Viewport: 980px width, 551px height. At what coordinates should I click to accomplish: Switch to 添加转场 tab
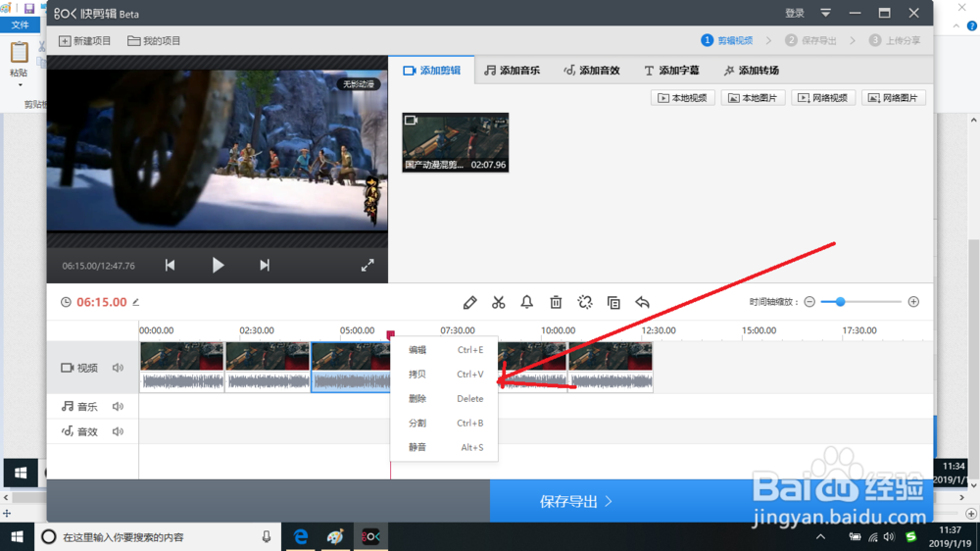[x=751, y=70]
